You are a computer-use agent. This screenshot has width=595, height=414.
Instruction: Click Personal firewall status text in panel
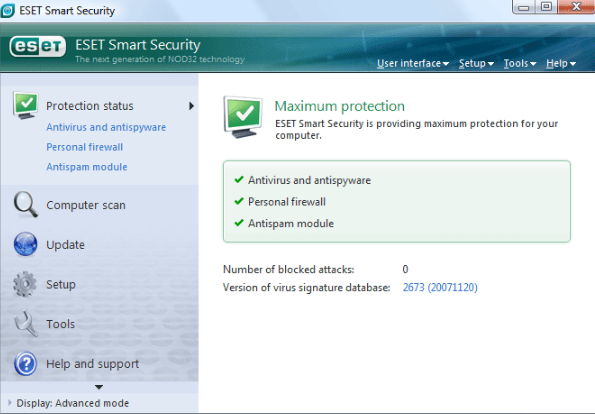(x=287, y=201)
